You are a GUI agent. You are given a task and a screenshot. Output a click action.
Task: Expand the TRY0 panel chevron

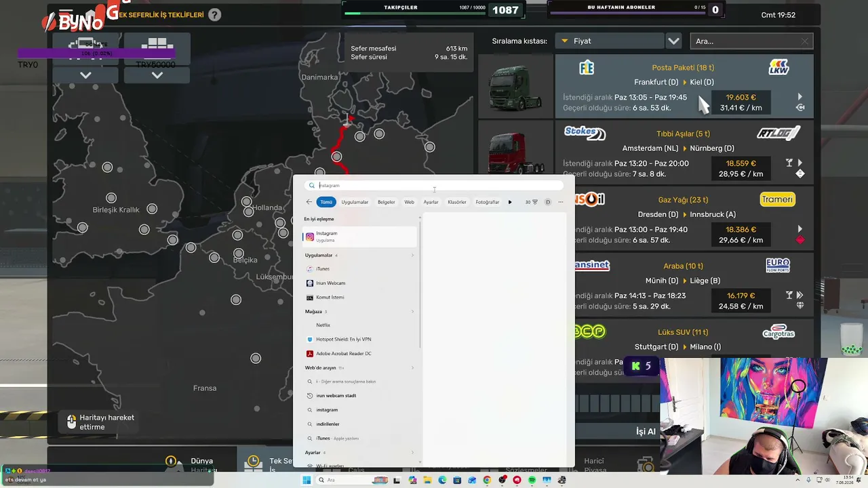(x=85, y=75)
